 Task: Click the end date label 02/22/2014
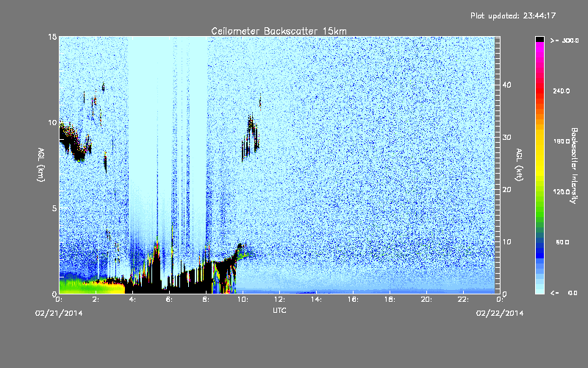tap(500, 314)
